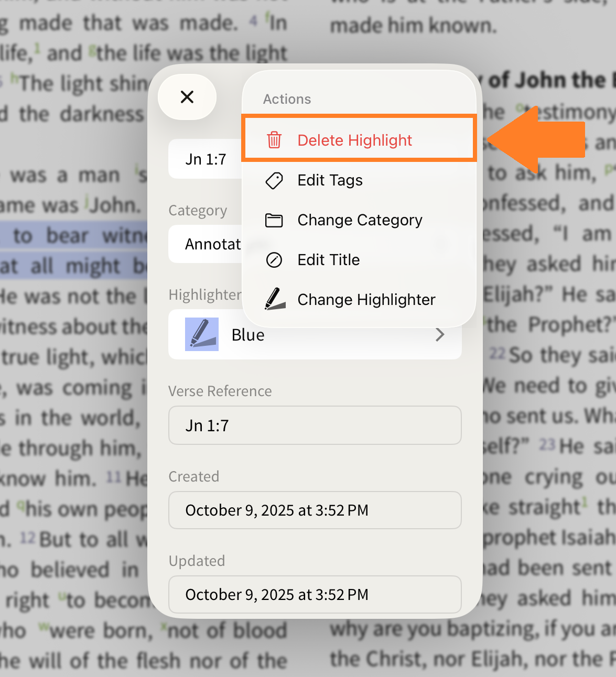Click the Jn 1:7 title field at top
The image size is (616, 677).
pos(206,159)
